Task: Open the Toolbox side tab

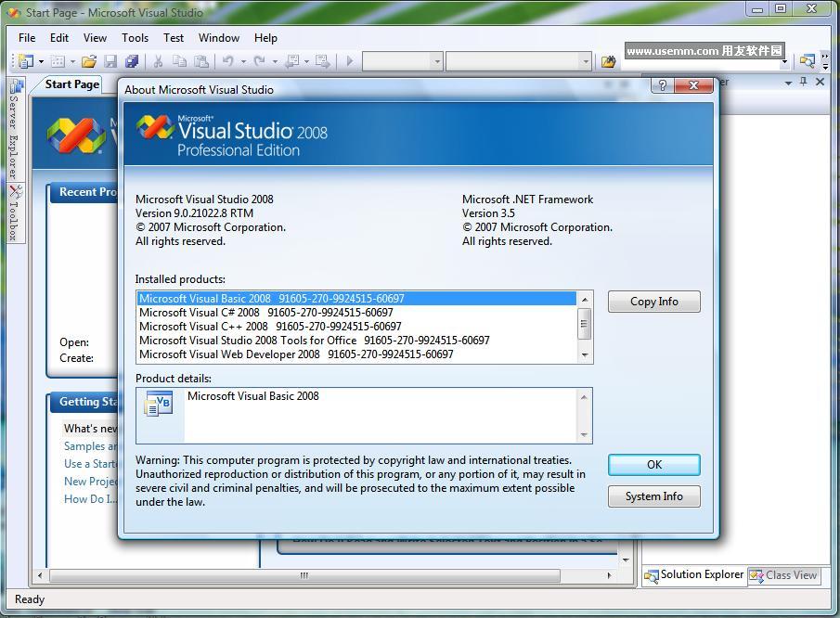Action: (15, 212)
